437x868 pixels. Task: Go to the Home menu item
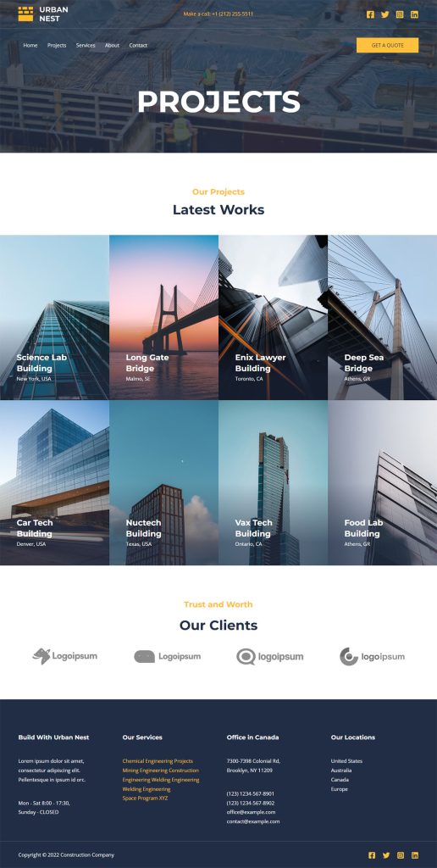coord(30,46)
